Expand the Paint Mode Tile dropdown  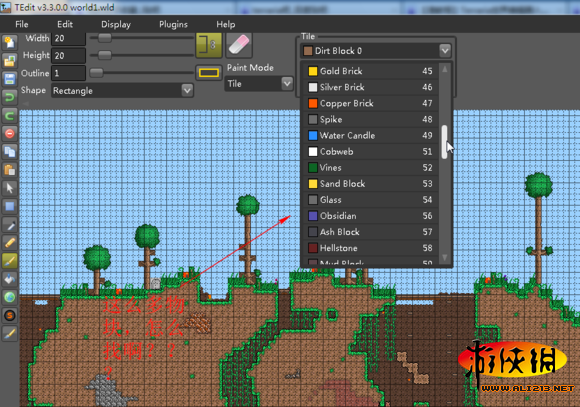pyautogui.click(x=259, y=84)
